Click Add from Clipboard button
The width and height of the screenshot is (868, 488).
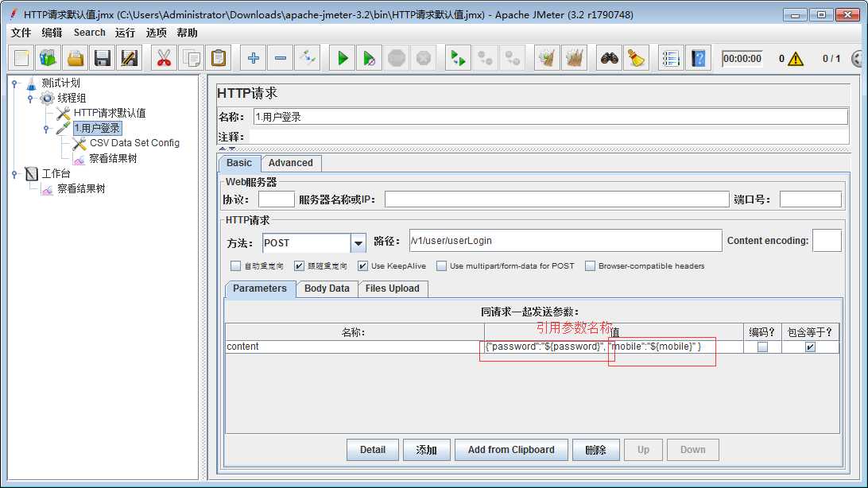(511, 450)
